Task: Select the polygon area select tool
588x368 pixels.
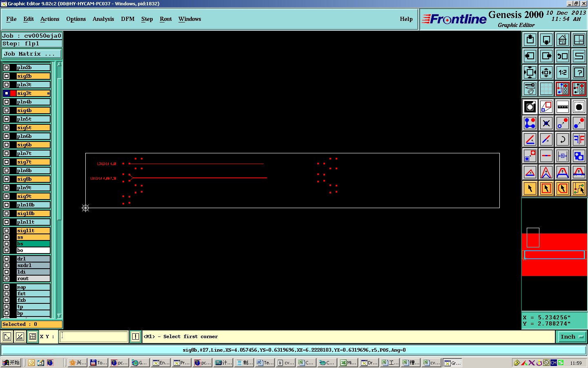Action: tap(562, 188)
